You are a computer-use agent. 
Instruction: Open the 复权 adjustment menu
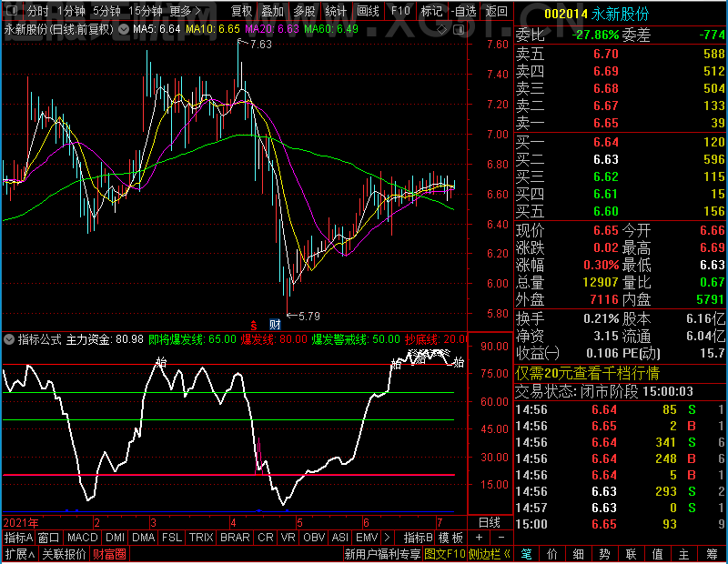point(242,11)
